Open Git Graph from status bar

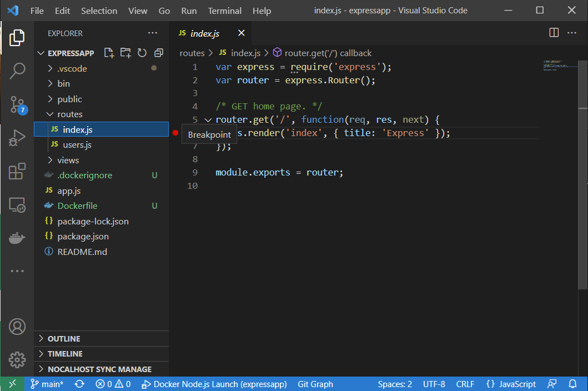(x=315, y=384)
